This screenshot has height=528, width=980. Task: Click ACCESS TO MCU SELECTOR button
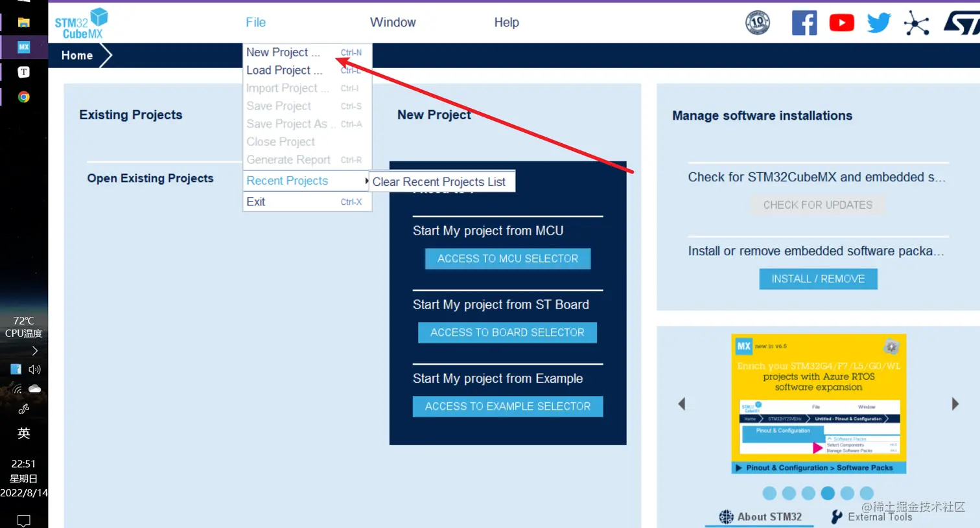point(507,258)
